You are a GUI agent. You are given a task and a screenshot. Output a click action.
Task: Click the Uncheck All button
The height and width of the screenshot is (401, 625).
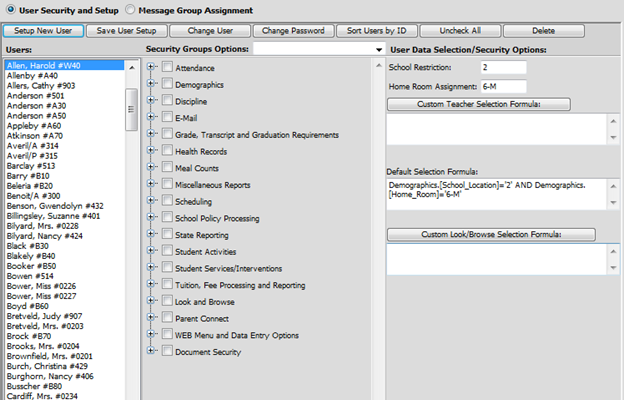460,31
